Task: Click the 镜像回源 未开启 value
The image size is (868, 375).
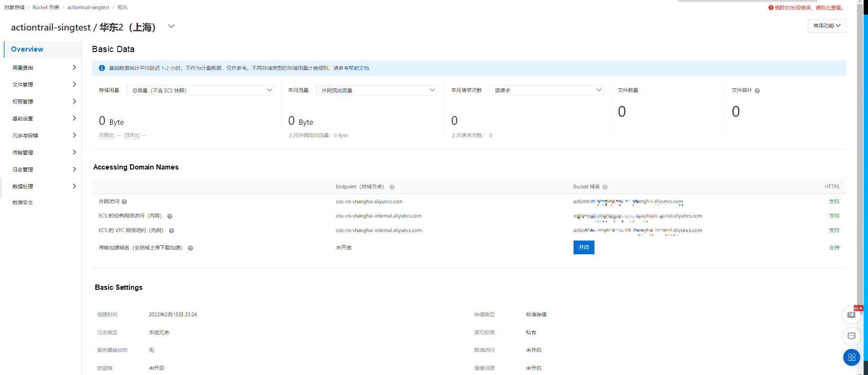Action: (533, 368)
